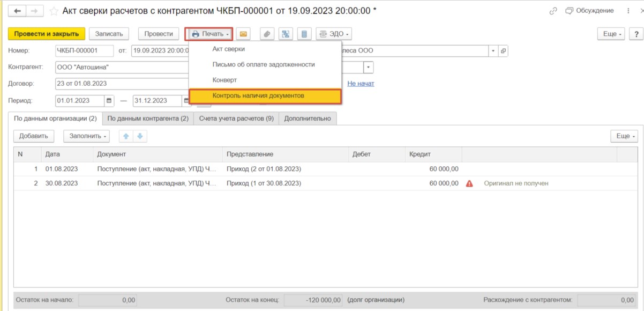The height and width of the screenshot is (311, 644).
Task: Choose Акт сверки from print menu
Action: click(x=229, y=49)
